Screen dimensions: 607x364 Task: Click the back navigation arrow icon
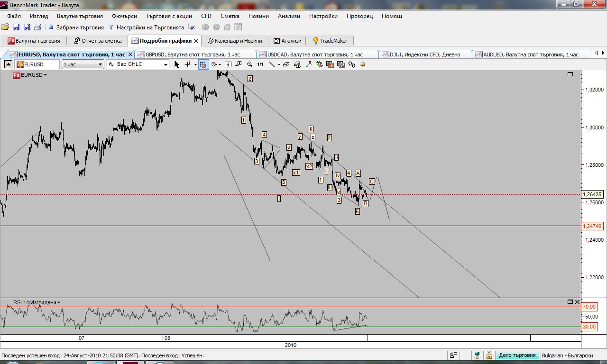[x=205, y=27]
